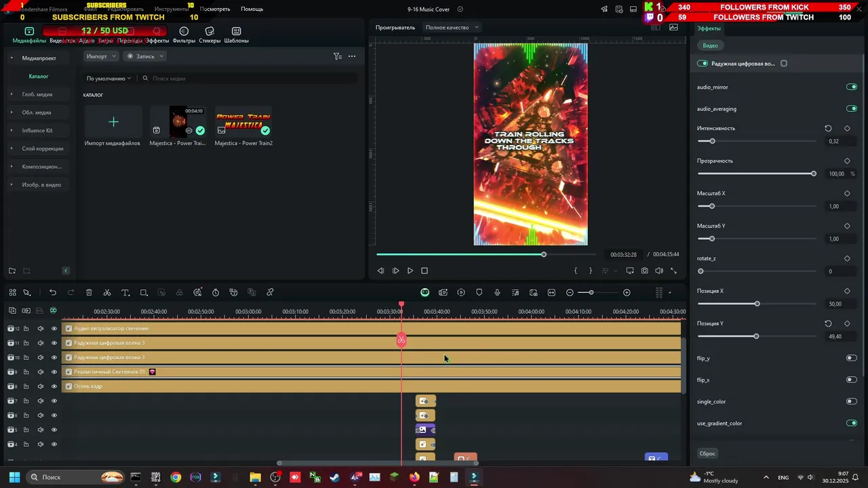This screenshot has height=488, width=868.
Task: Enable flip_x switch
Action: (x=852, y=380)
